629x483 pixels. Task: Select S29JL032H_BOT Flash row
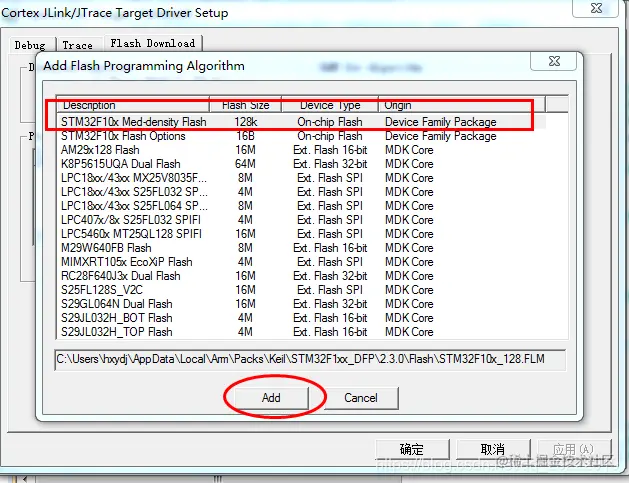click(301, 318)
